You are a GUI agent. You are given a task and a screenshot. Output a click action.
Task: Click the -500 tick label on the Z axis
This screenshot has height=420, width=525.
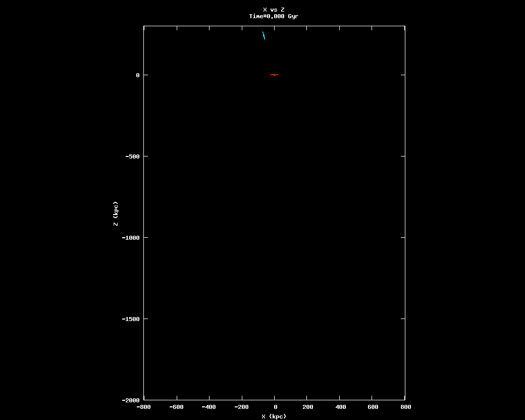[x=132, y=156]
